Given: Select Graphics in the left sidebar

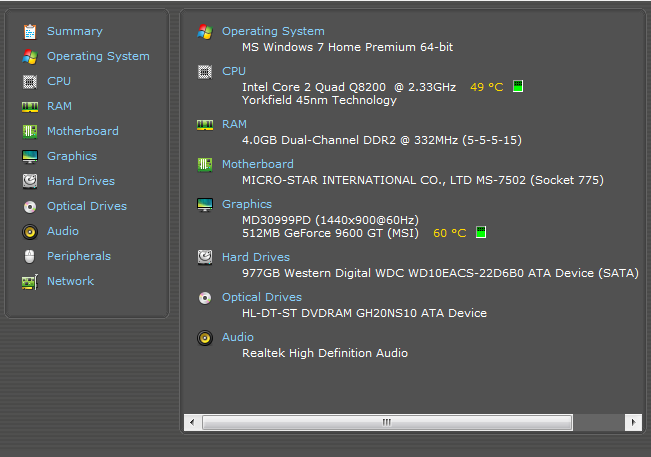Looking at the screenshot, I should pyautogui.click(x=72, y=156).
